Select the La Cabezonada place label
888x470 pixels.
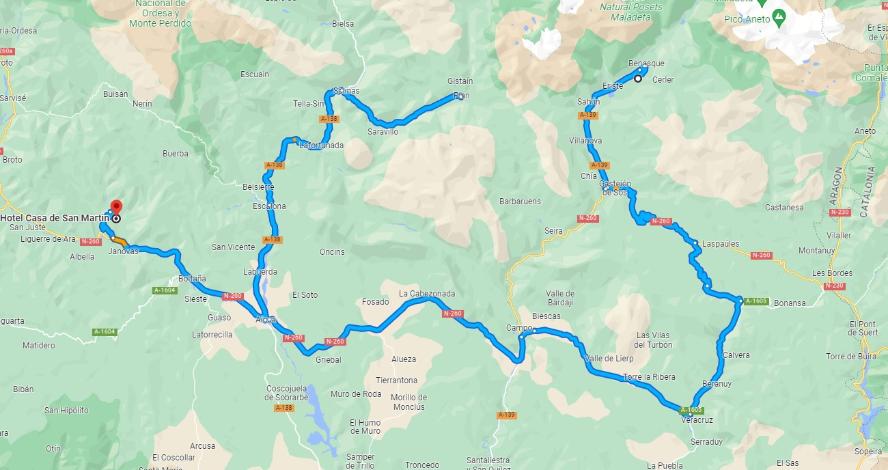(x=426, y=294)
